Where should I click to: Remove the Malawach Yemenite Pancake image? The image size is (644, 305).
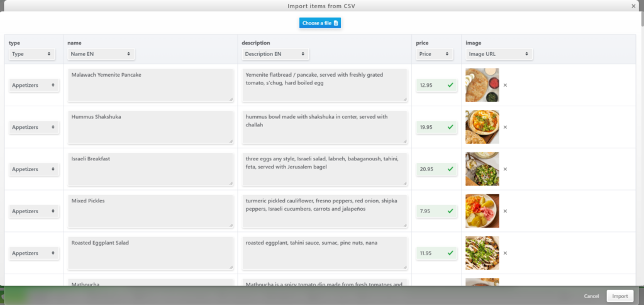505,85
